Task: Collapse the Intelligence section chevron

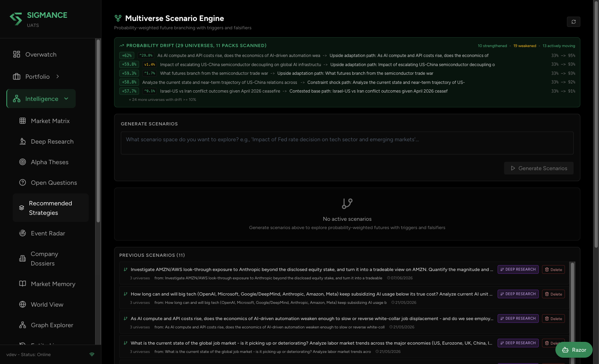Action: pyautogui.click(x=66, y=99)
